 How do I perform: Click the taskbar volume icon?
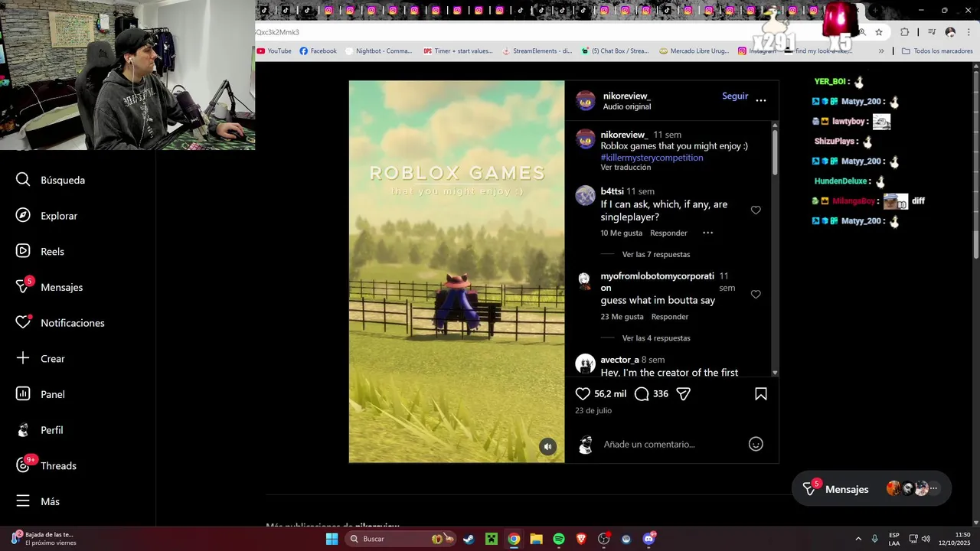click(x=926, y=539)
